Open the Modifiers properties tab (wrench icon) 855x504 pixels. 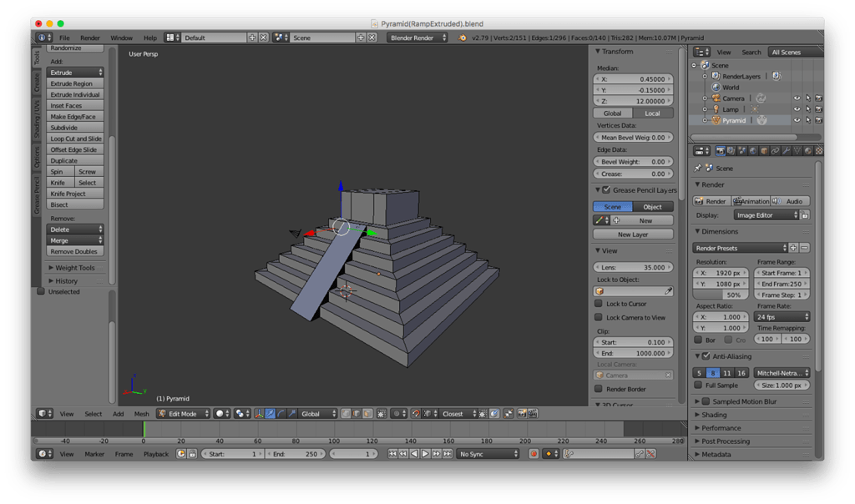[786, 151]
